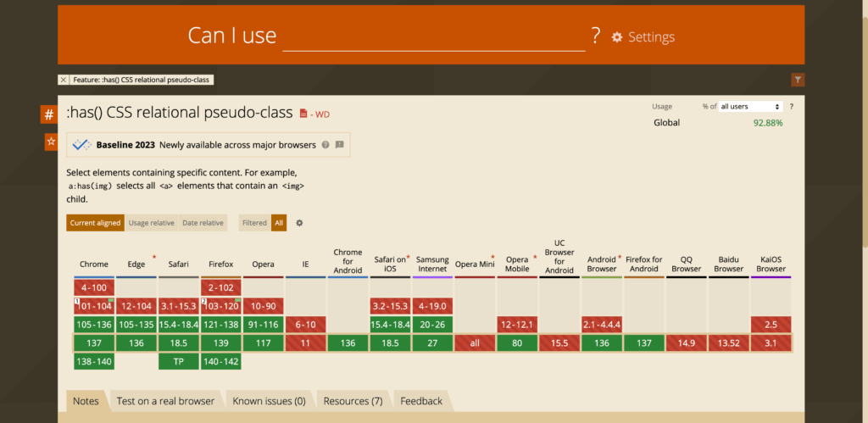The image size is (868, 423).
Task: Open the table settings gear beside All
Action: pos(299,223)
